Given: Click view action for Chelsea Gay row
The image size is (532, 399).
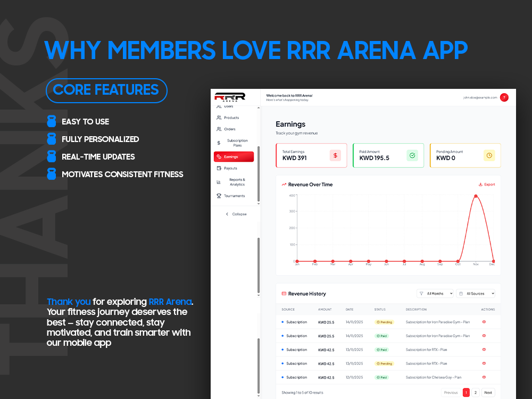Looking at the screenshot, I should coord(484,377).
